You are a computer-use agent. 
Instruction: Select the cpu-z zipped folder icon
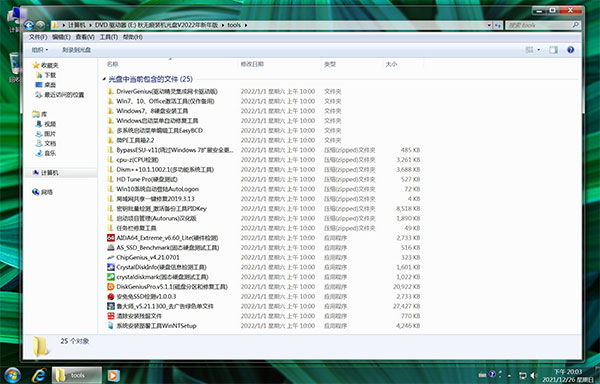tap(111, 160)
